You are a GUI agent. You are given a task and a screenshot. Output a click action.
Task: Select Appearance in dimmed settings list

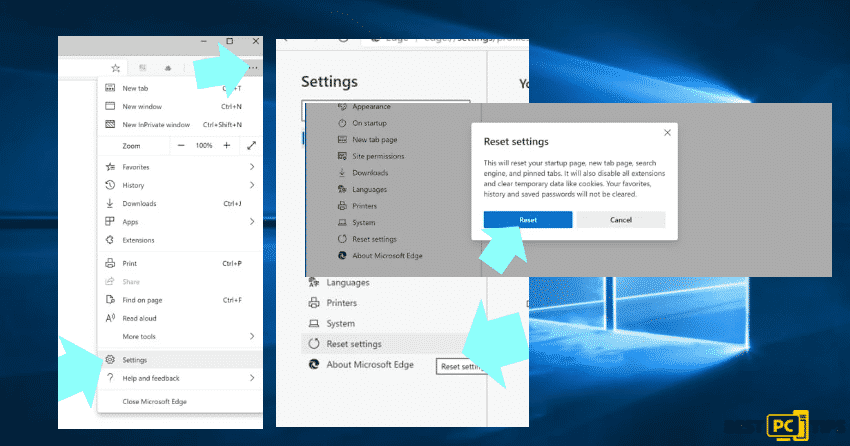(x=371, y=107)
